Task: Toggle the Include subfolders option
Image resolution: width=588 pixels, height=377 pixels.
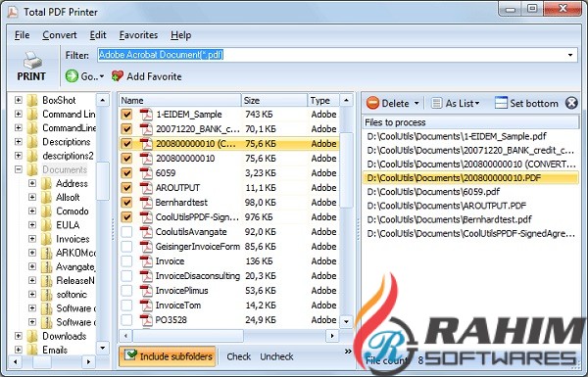Action: click(168, 356)
